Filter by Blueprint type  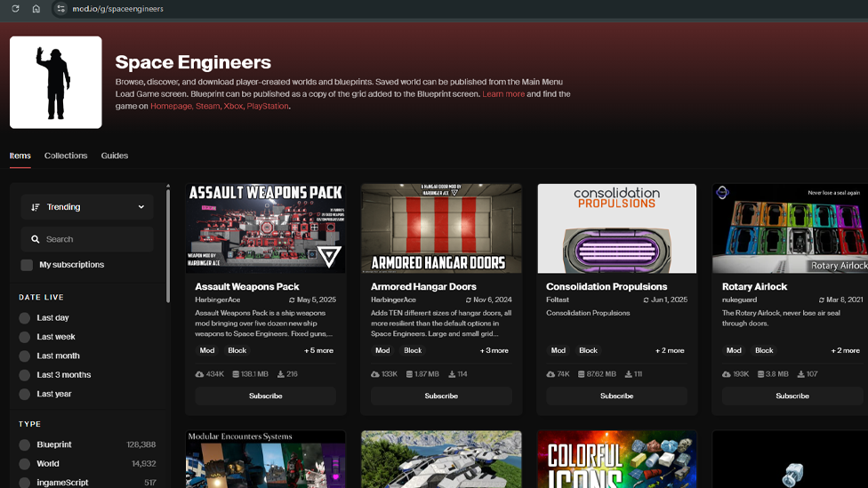(24, 444)
